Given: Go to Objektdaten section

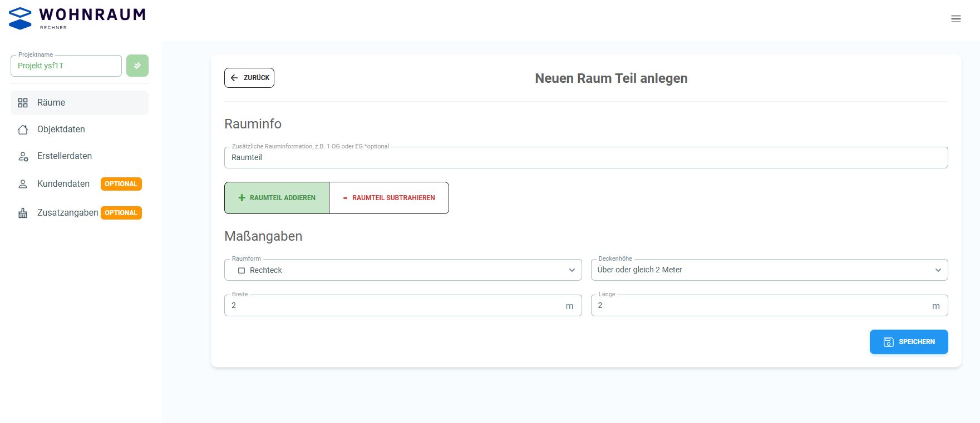Looking at the screenshot, I should point(80,130).
